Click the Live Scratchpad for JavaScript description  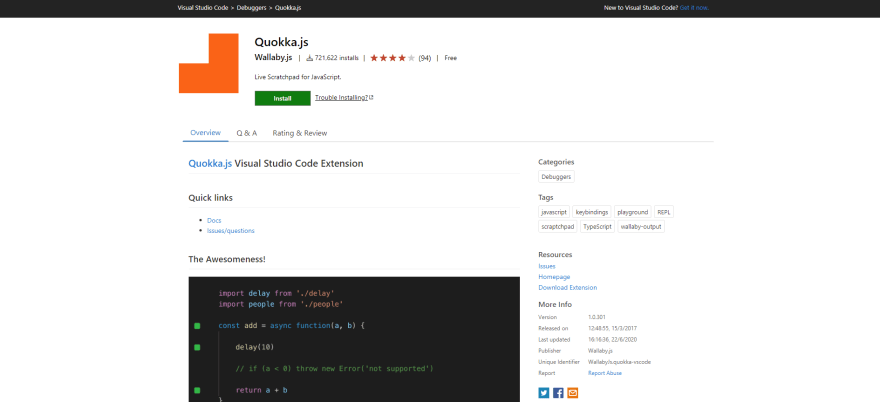[x=297, y=77]
